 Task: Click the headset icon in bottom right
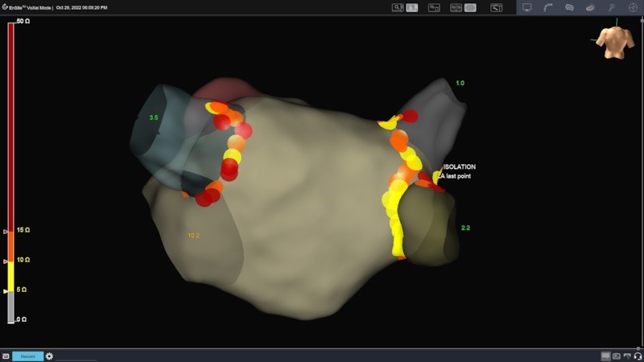point(637,356)
